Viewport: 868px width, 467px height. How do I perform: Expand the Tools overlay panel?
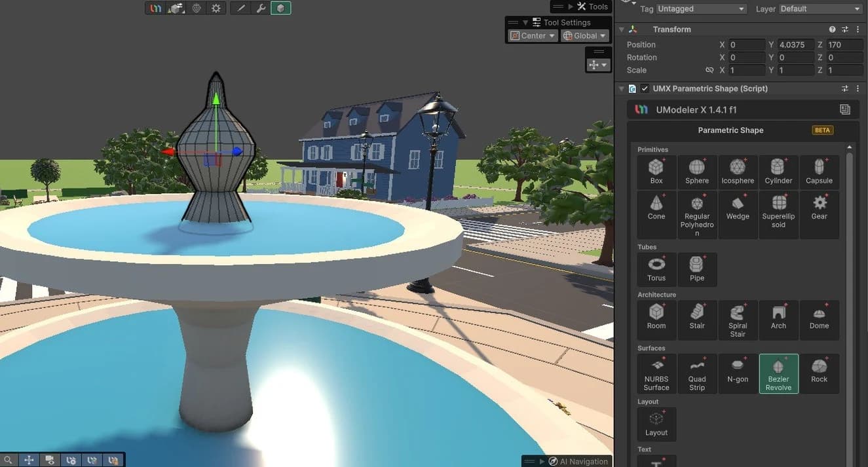tap(571, 7)
